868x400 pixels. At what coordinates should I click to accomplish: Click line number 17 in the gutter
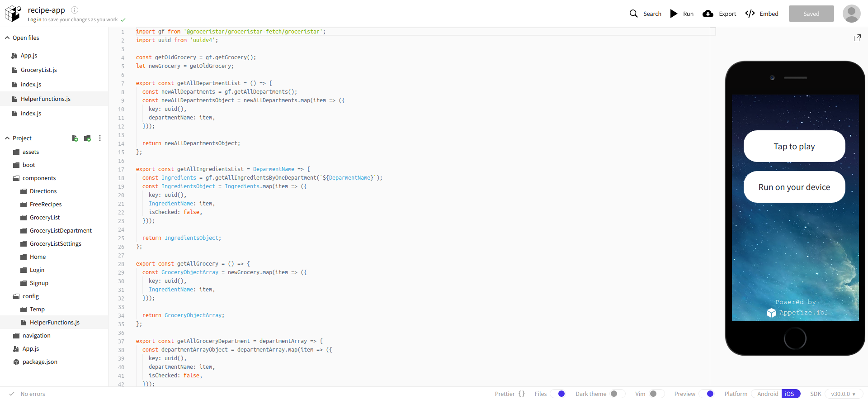click(x=121, y=170)
